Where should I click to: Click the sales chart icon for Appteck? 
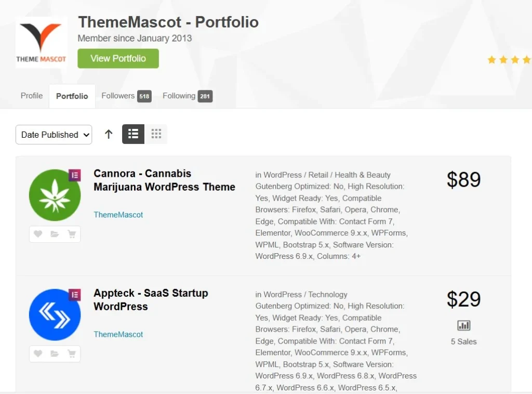(463, 325)
